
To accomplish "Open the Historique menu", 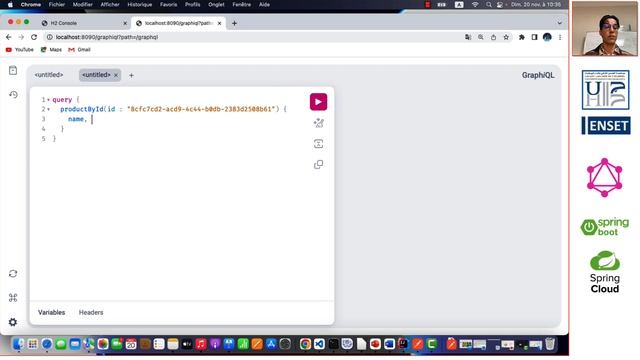I will (x=140, y=4).
